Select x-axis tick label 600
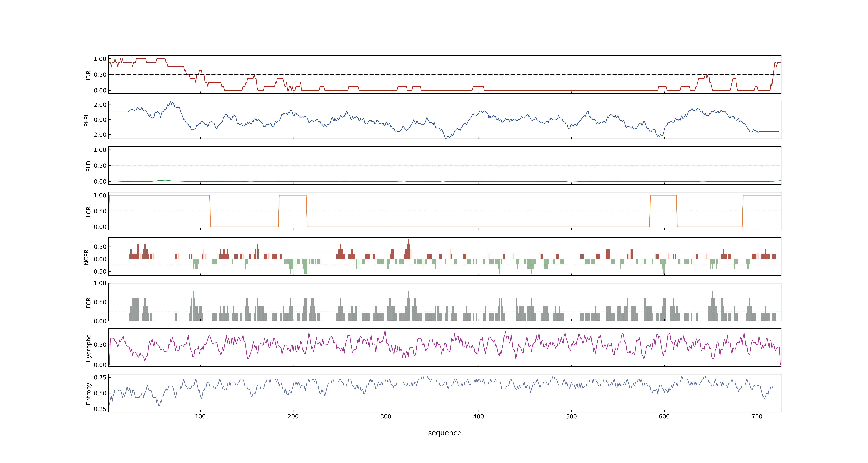 (x=664, y=416)
